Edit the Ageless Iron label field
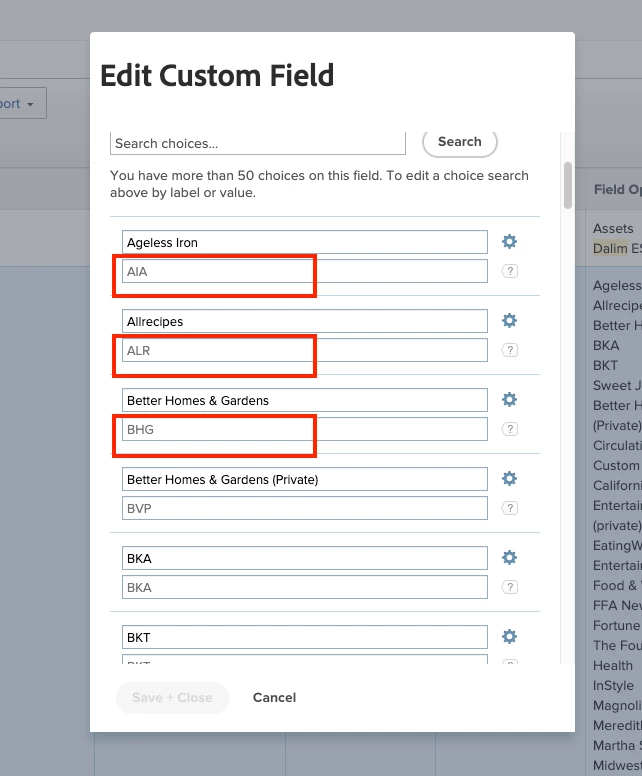642x776 pixels. point(305,242)
